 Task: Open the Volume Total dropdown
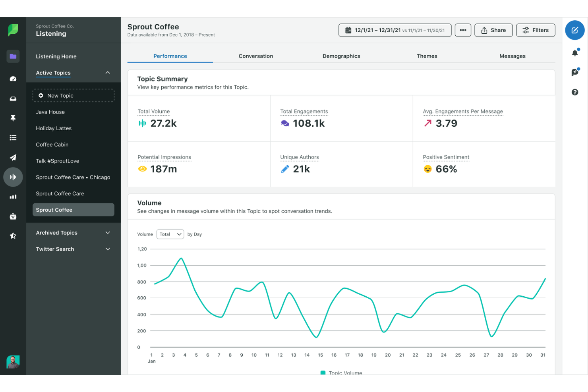[170, 234]
